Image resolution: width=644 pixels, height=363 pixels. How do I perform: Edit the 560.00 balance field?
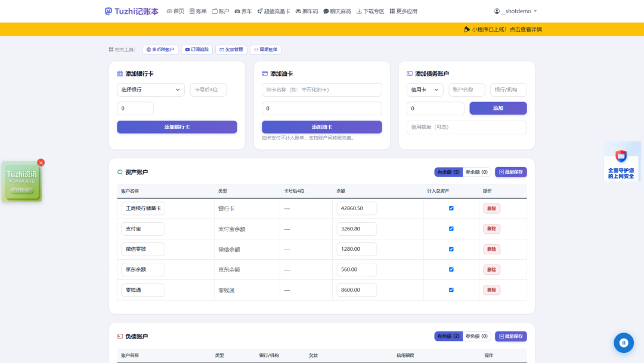tap(357, 269)
